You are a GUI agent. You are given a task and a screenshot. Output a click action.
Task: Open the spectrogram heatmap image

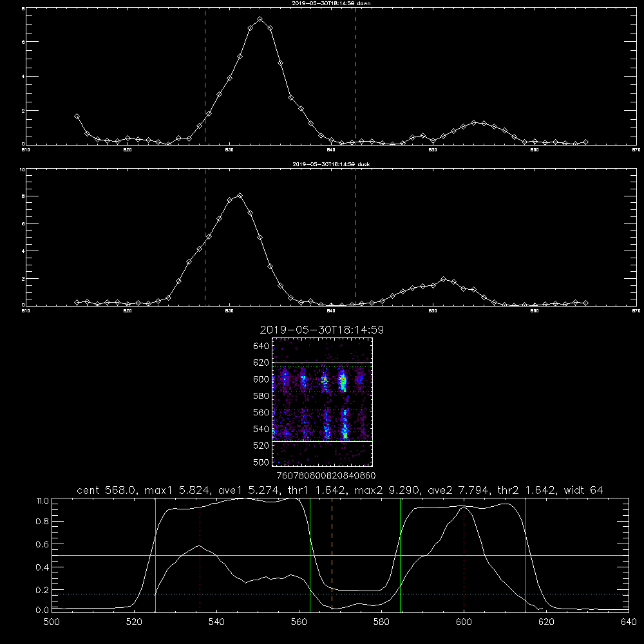(x=323, y=402)
